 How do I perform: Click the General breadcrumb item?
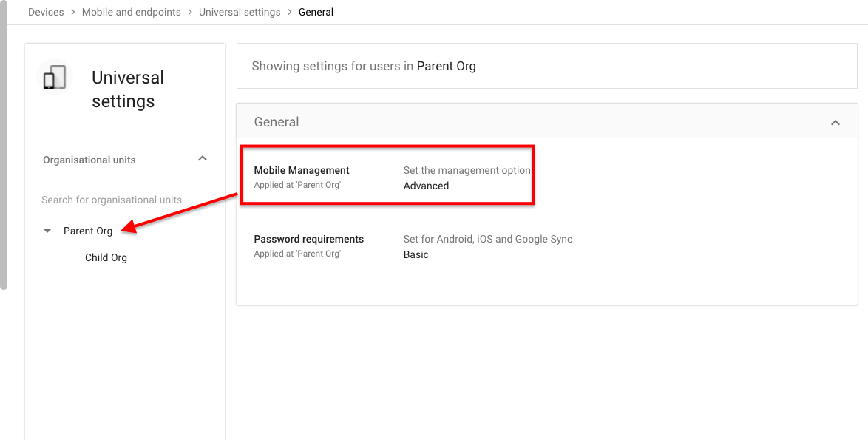tap(316, 12)
